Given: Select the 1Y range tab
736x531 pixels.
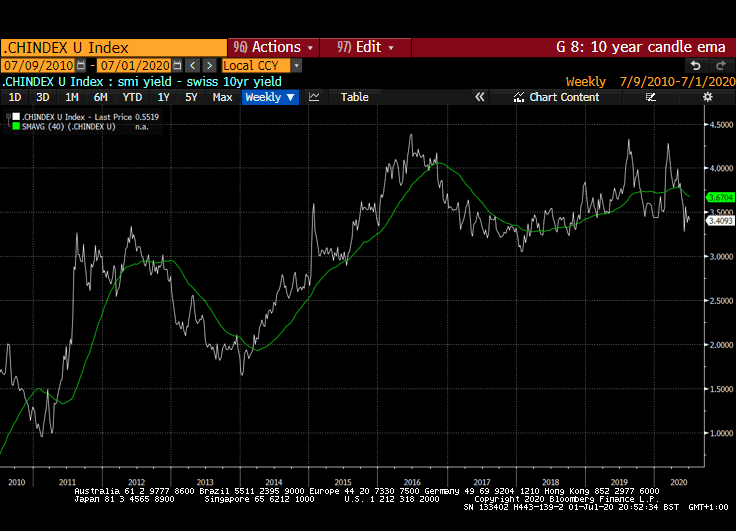Looking at the screenshot, I should pyautogui.click(x=163, y=97).
